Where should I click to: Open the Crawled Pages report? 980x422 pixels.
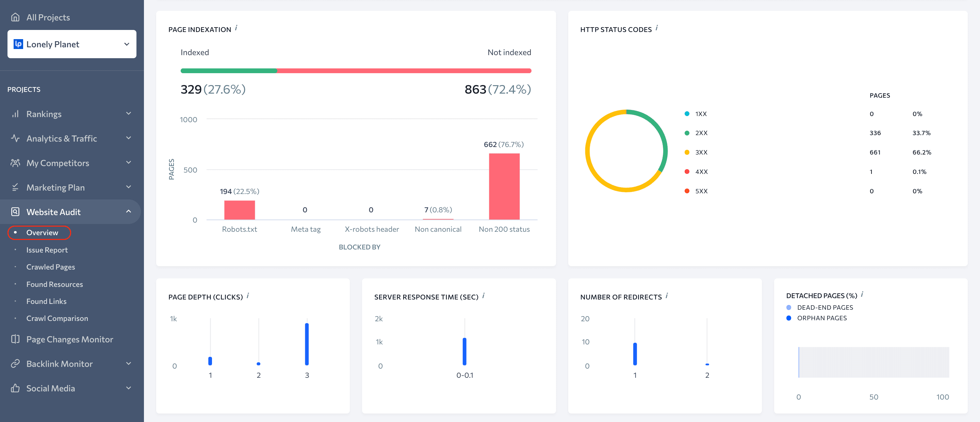coord(50,266)
